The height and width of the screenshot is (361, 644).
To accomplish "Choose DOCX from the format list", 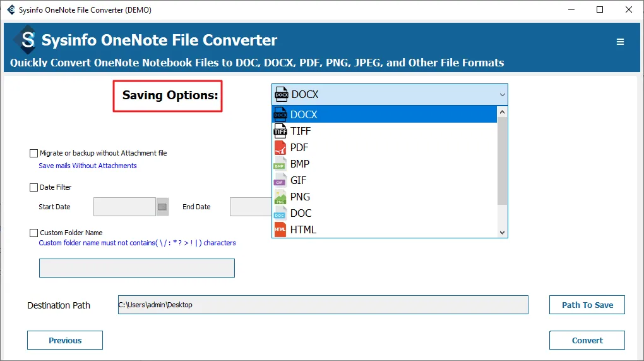I will (385, 114).
